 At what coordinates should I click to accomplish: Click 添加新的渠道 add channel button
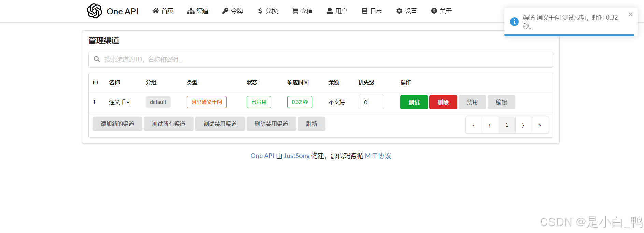117,124
